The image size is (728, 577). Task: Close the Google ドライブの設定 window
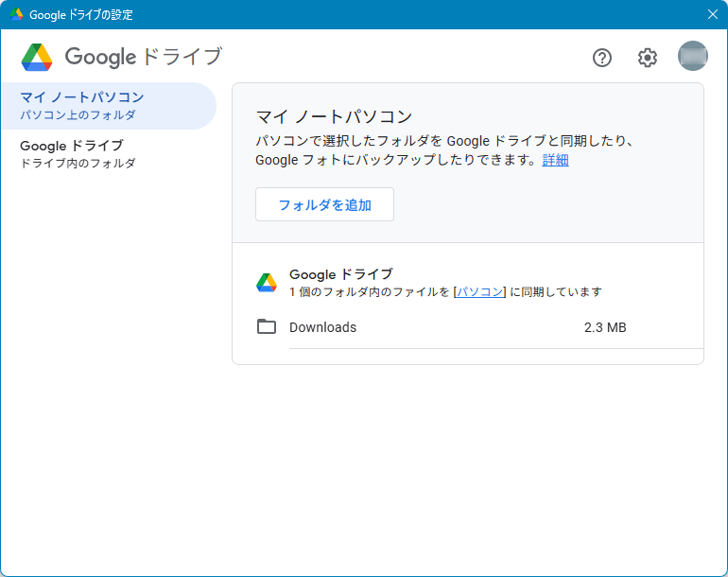point(713,14)
